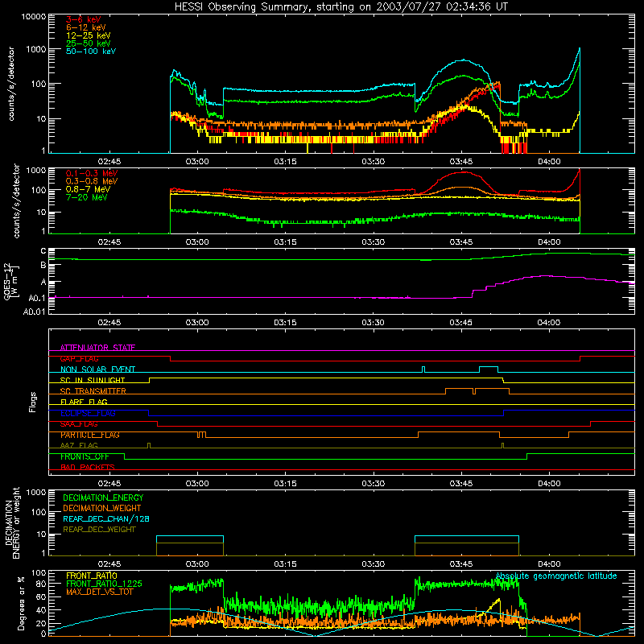
Task: Select the BAD_PACKETS flag label
Action: pos(88,467)
